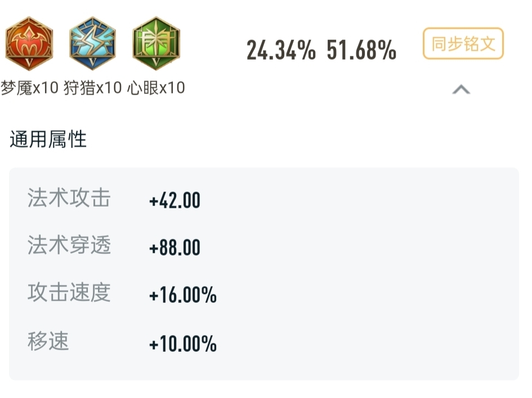532x398 pixels.
Task: Tap the blue 狩猎 rune icon
Action: tap(93, 43)
